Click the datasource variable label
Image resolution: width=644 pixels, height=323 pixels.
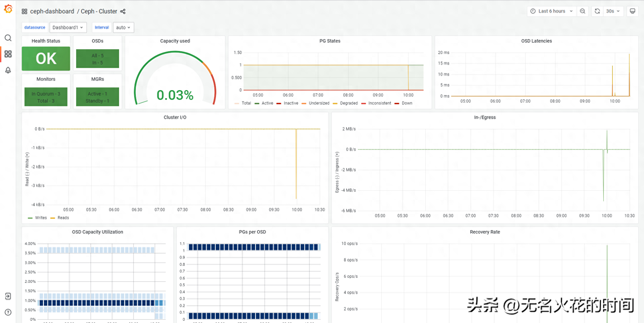[35, 27]
